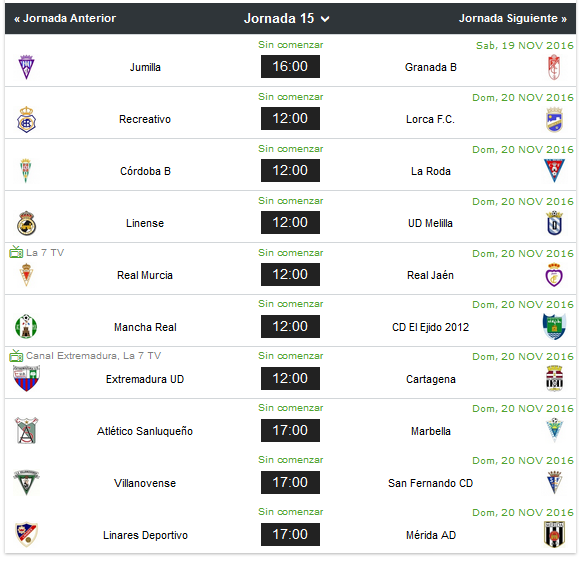
Task: Click the Mérida AD striped badge
Action: (554, 535)
